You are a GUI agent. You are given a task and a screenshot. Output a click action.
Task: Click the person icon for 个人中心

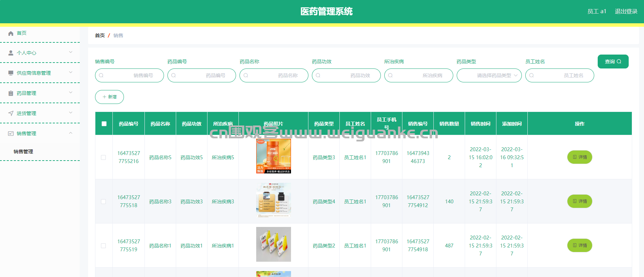point(11,53)
